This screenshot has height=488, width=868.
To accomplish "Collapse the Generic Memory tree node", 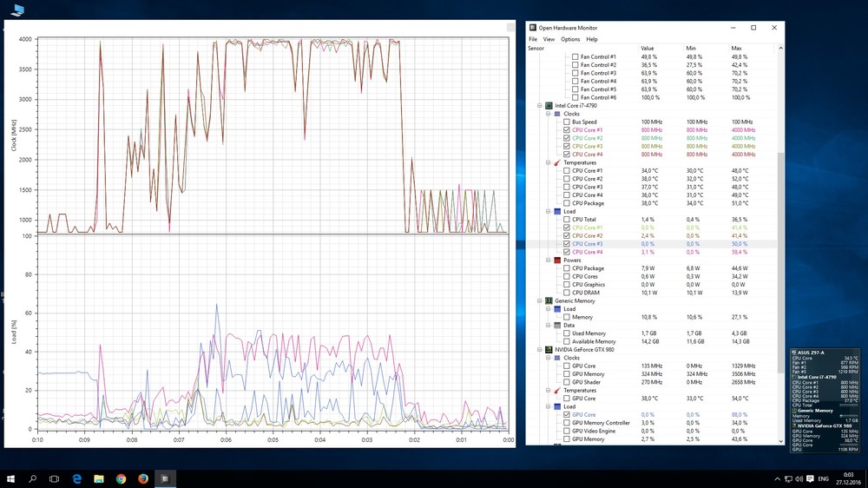I will [539, 301].
